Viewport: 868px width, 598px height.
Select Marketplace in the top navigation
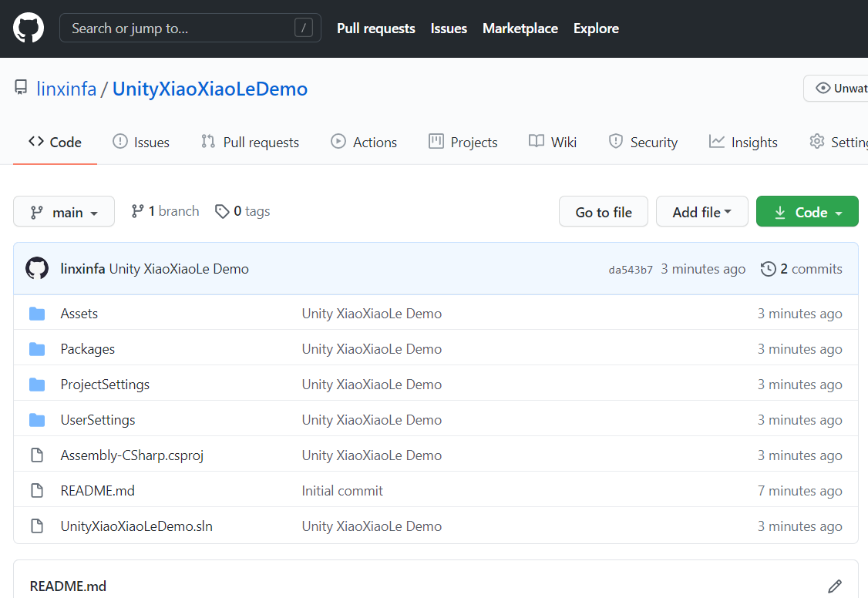[520, 29]
